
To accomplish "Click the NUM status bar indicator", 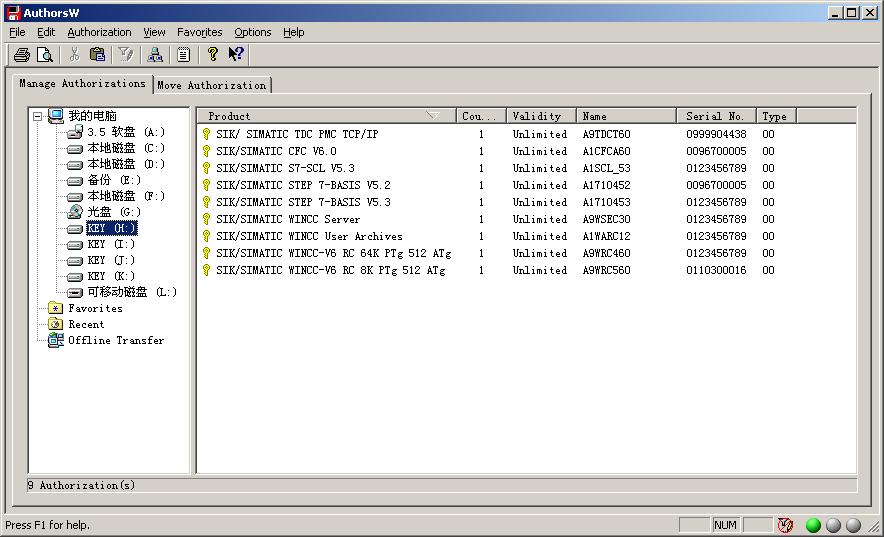I will pos(725,525).
